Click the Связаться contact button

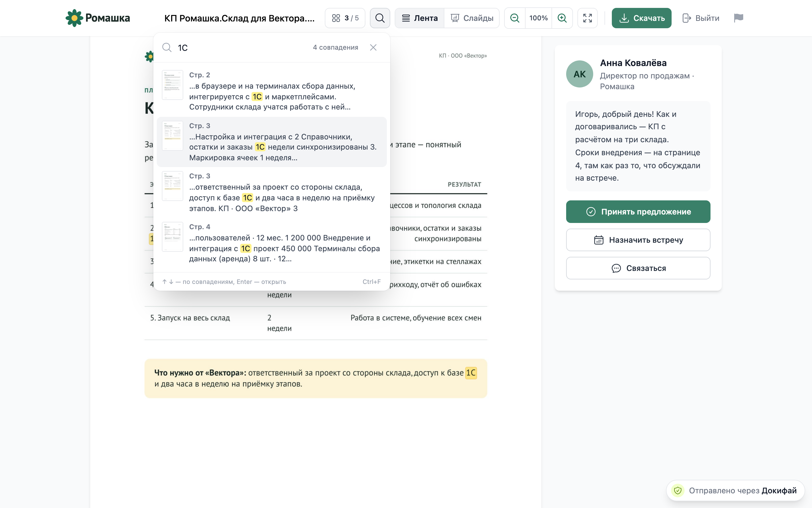click(638, 268)
